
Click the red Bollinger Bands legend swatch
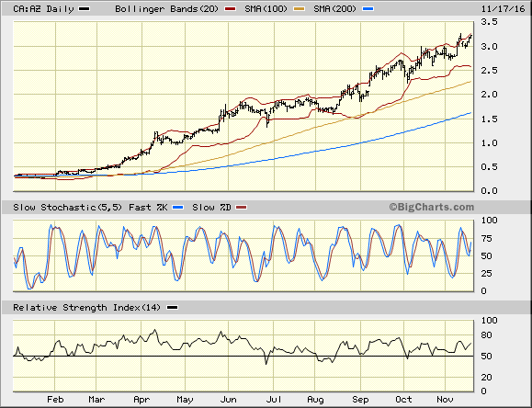coord(231,9)
